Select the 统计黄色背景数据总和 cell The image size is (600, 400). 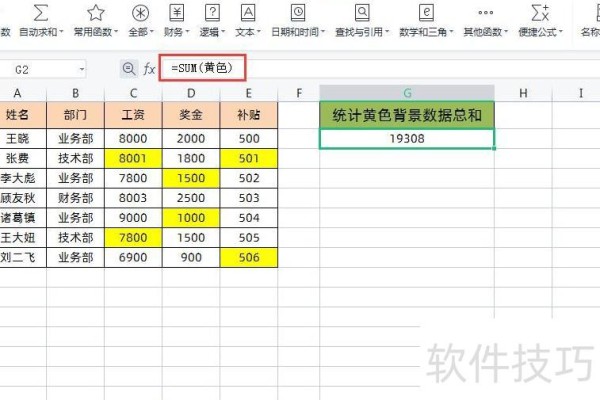[x=407, y=115]
